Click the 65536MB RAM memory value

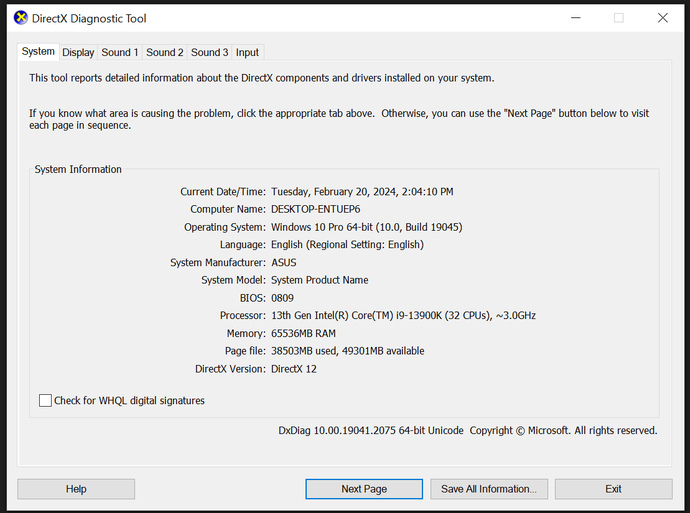click(303, 333)
